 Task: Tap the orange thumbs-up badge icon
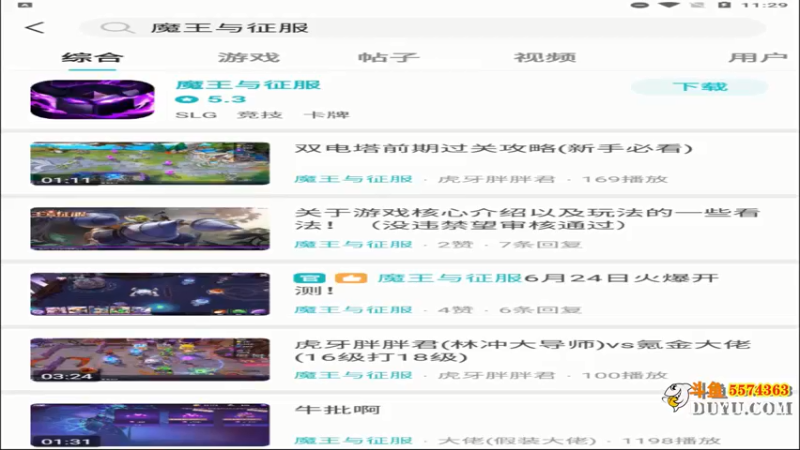pos(351,278)
